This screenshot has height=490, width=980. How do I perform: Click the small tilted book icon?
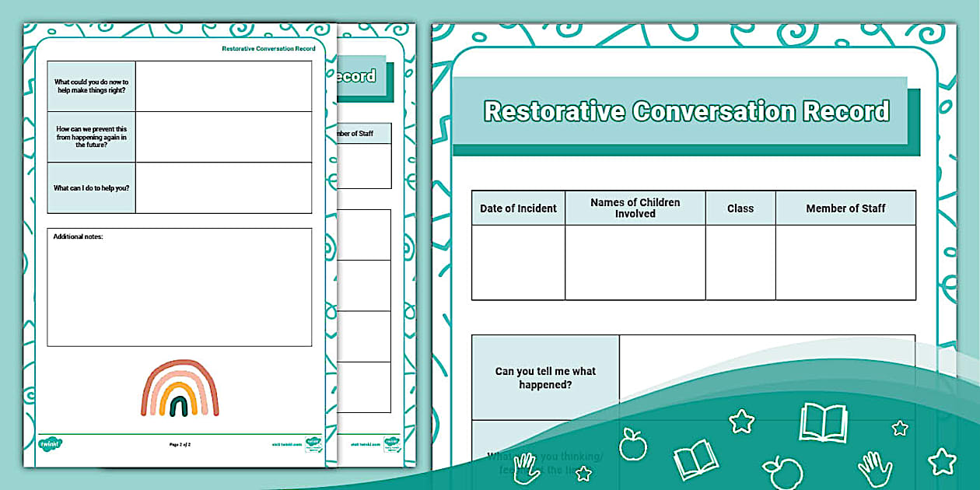[695, 459]
